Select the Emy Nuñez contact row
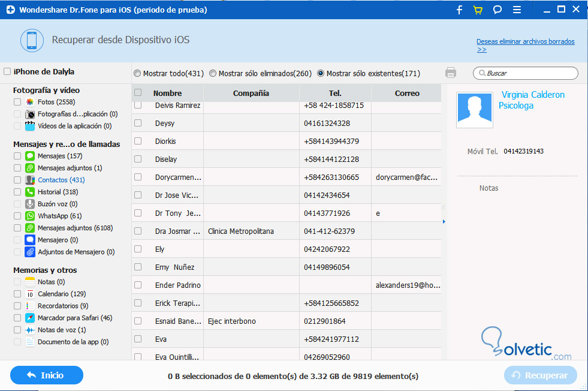This screenshot has height=391, width=588. (287, 267)
